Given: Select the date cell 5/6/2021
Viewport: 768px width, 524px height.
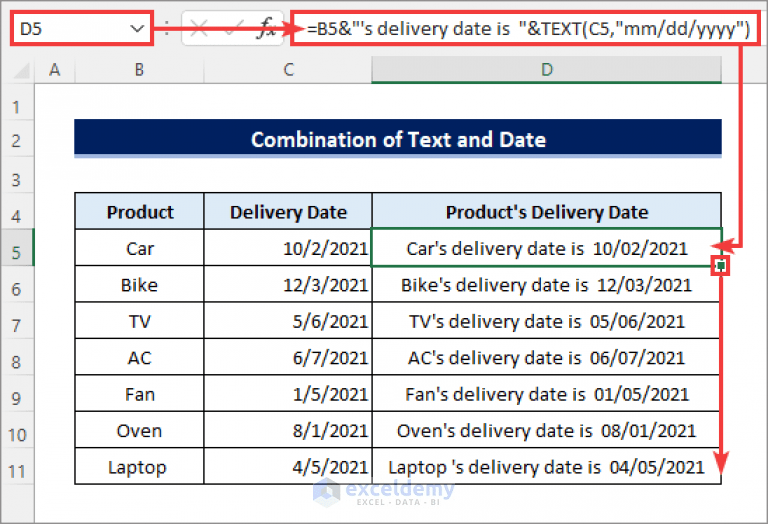Looking at the screenshot, I should (288, 321).
